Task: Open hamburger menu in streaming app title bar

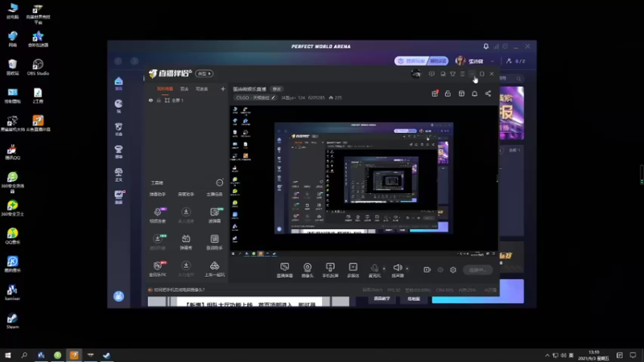Action: tap(462, 74)
